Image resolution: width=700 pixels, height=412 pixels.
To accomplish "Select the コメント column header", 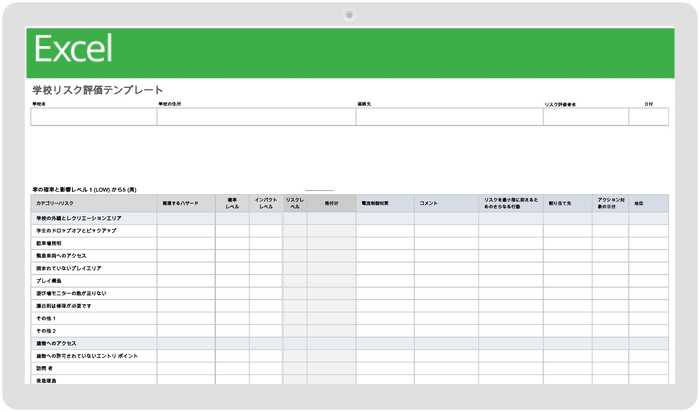I will tap(446, 203).
